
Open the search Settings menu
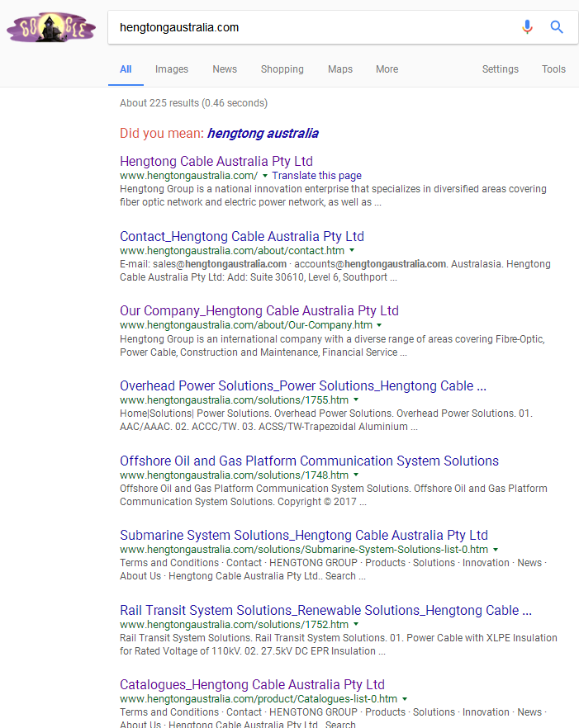coord(500,69)
